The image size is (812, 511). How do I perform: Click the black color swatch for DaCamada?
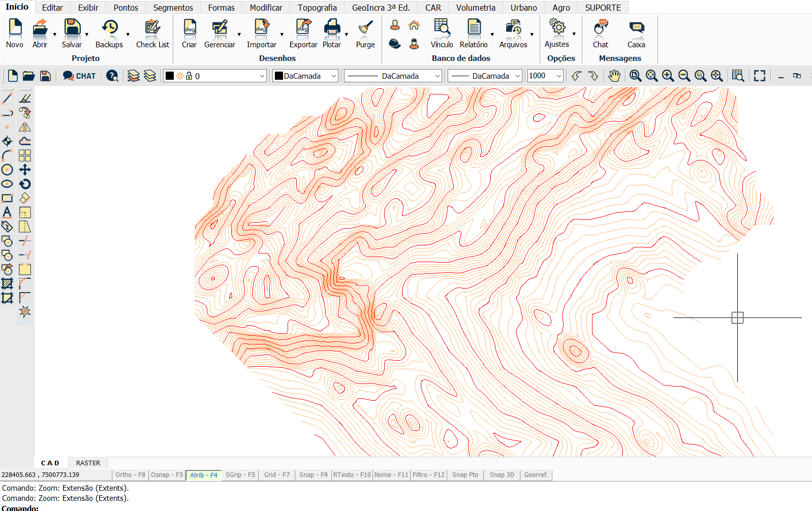click(x=278, y=76)
